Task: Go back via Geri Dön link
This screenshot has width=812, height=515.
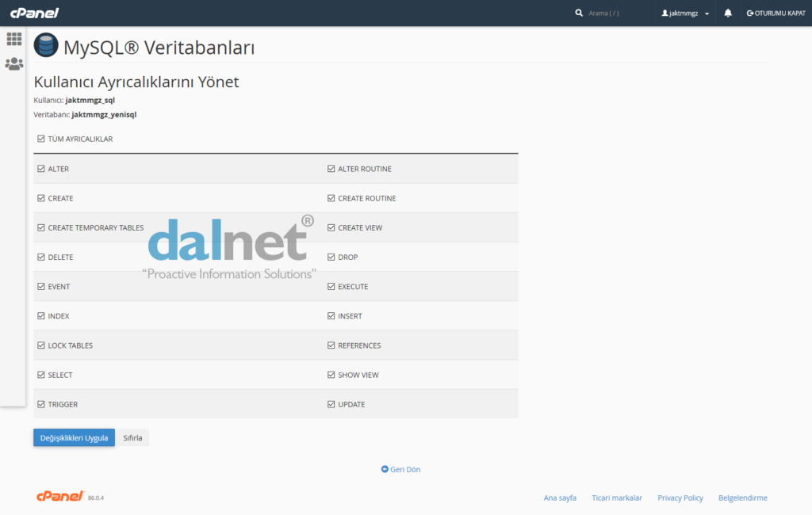Action: (405, 470)
